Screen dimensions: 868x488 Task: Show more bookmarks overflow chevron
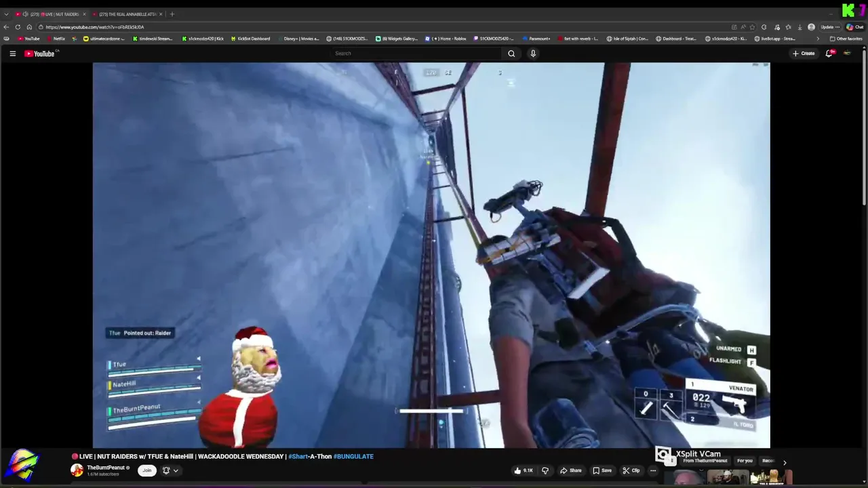pos(818,39)
